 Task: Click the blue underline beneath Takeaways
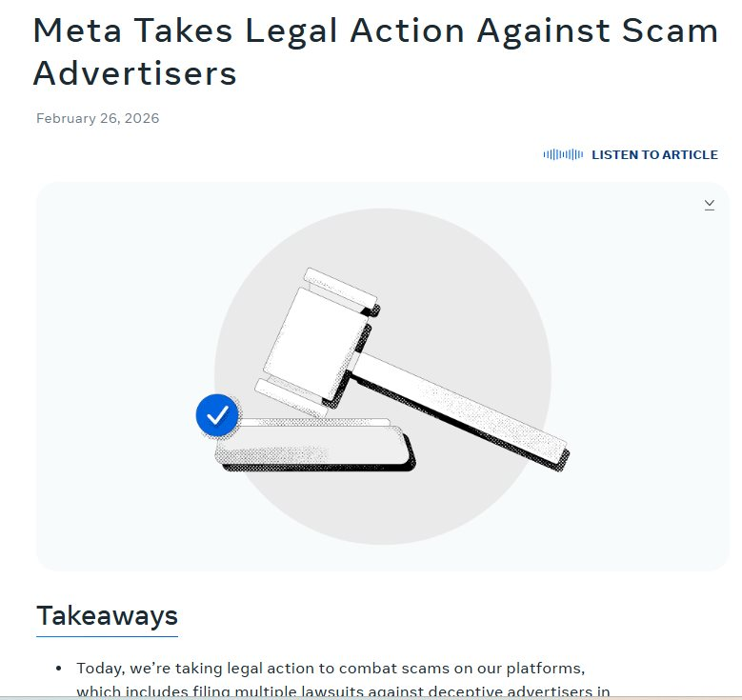107,635
